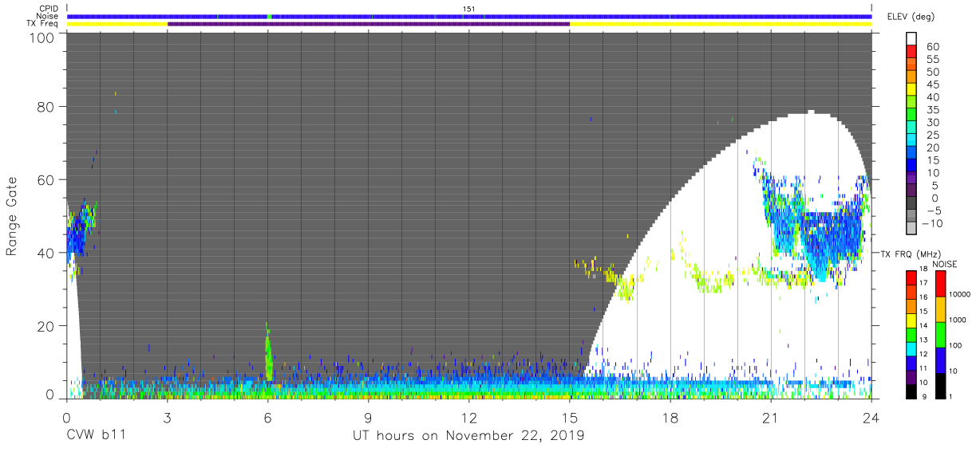Select the 'NOISE' legend title
The image size is (980, 452).
point(944,264)
